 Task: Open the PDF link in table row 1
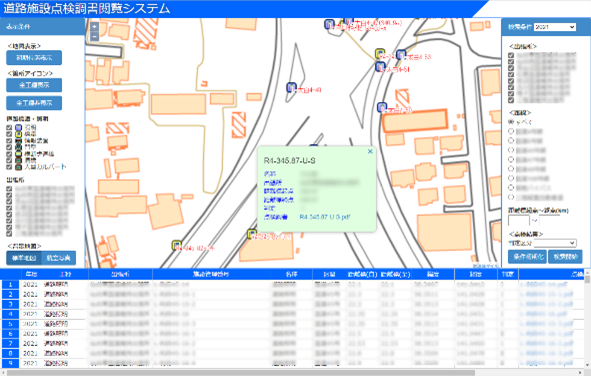click(543, 284)
